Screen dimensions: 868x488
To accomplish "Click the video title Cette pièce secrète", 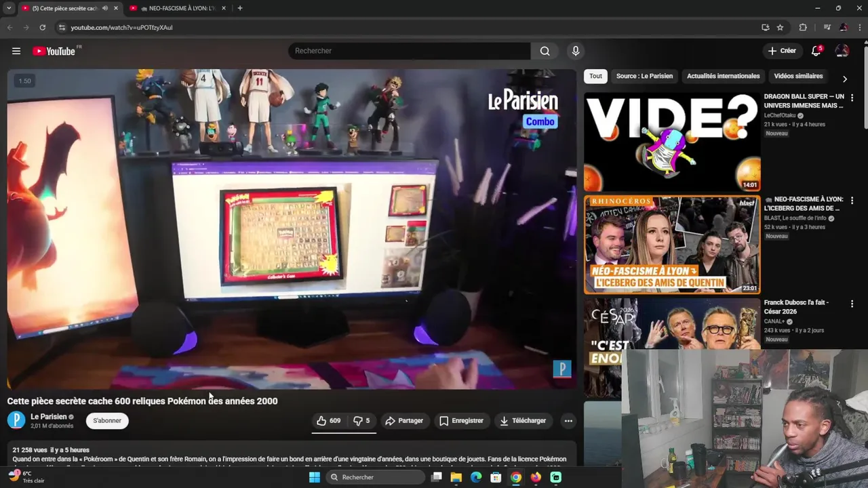I will point(142,401).
